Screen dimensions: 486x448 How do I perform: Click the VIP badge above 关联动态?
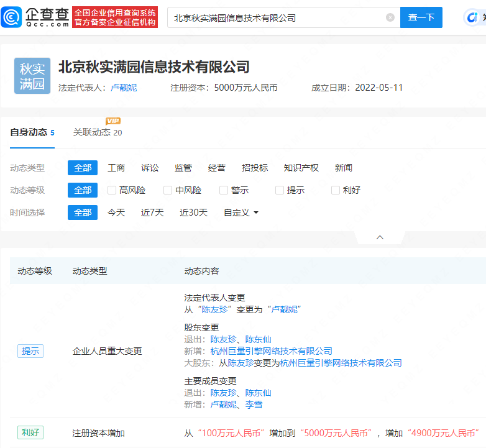(113, 121)
